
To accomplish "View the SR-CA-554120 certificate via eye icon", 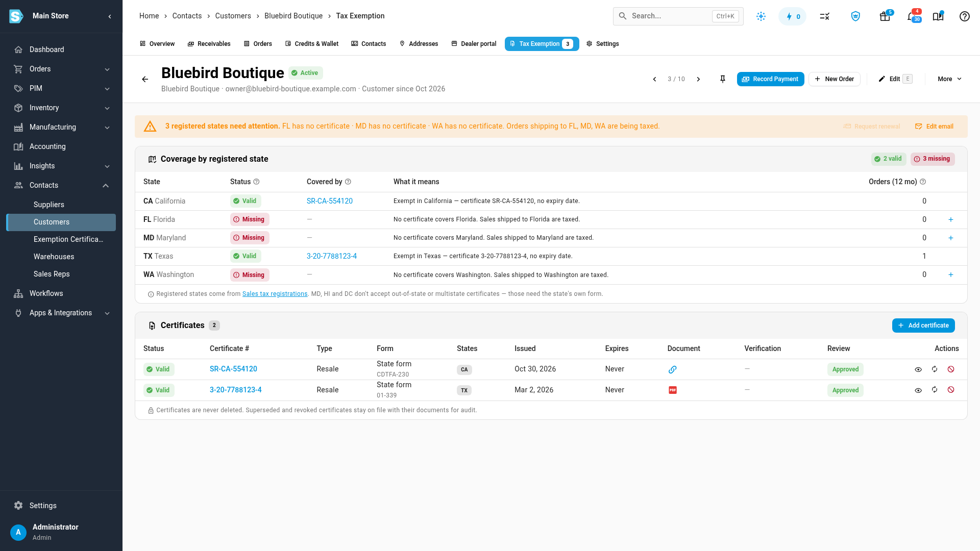I will click(918, 369).
